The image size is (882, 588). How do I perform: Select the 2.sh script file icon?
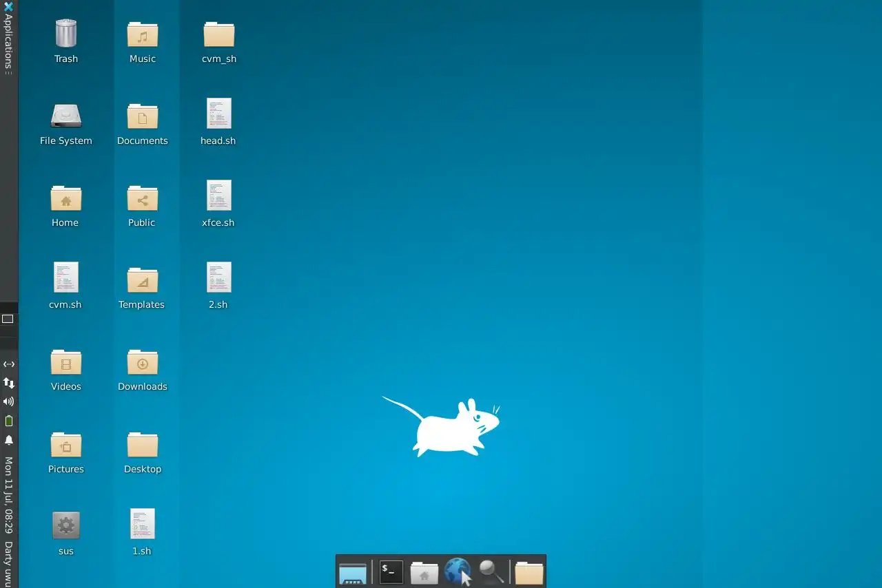[219, 277]
